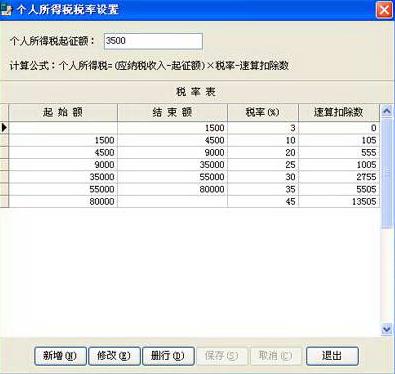Click the tax rate cell 35
Image resolution: width=395 pixels, height=374 pixels.
pos(263,189)
